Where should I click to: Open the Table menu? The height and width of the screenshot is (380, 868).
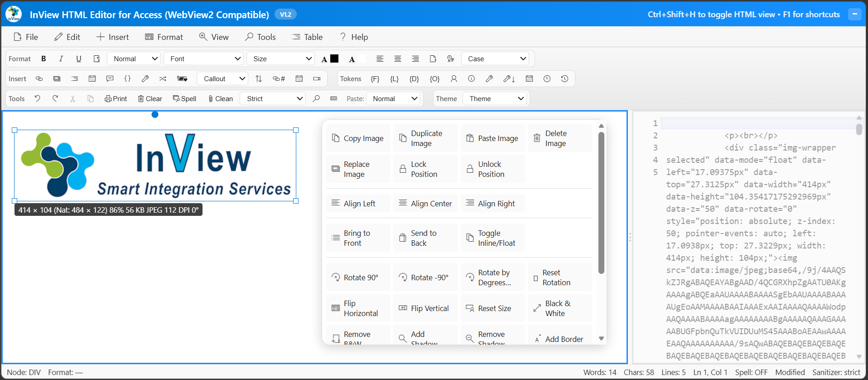pyautogui.click(x=307, y=37)
